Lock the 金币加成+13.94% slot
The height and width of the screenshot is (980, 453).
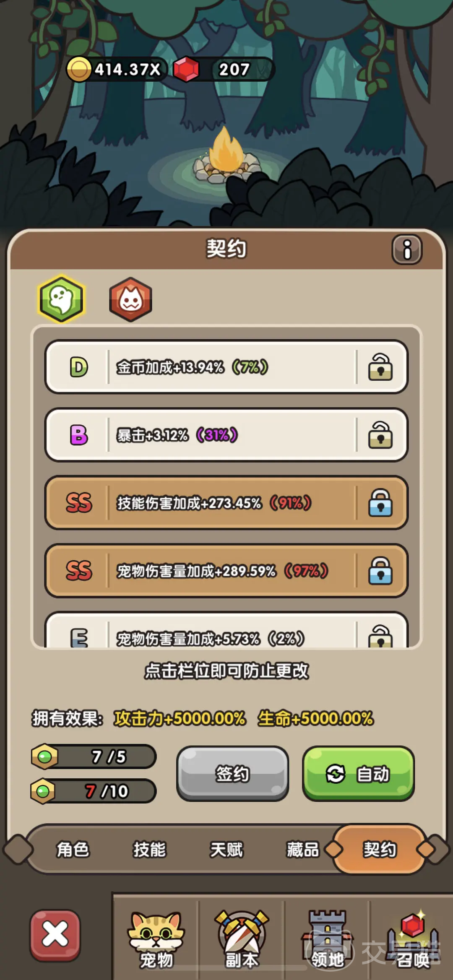coord(380,367)
